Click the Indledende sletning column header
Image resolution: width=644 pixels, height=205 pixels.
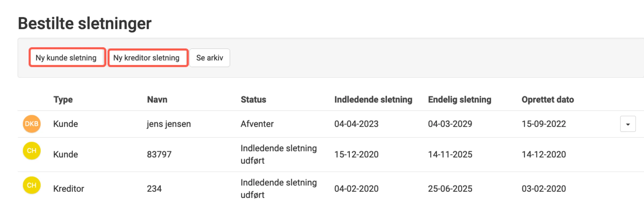[x=373, y=100]
